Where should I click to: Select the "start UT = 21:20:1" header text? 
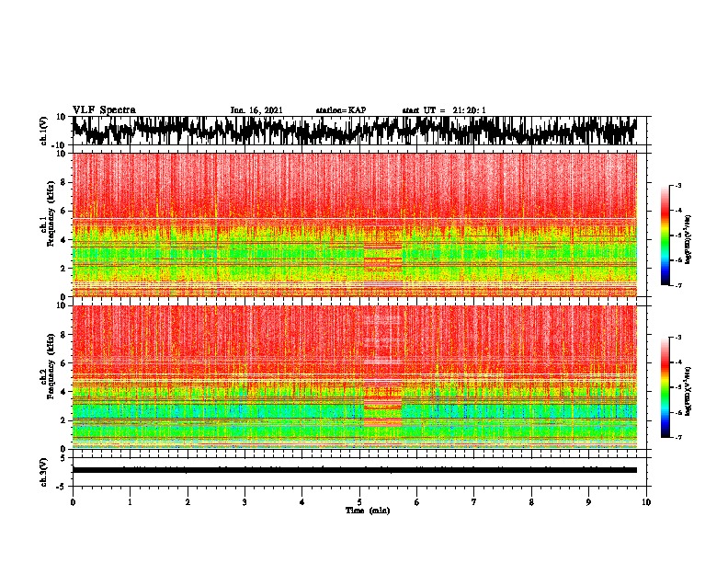(444, 110)
